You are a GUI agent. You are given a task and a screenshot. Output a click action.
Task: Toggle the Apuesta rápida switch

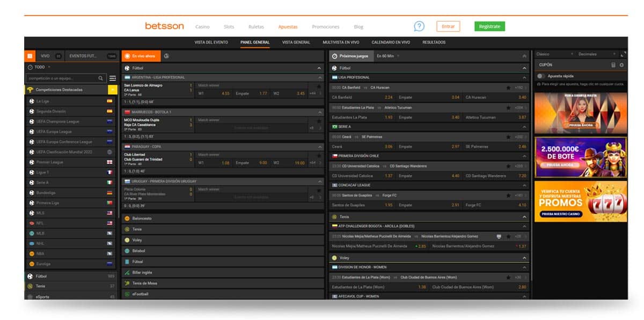pos(541,76)
